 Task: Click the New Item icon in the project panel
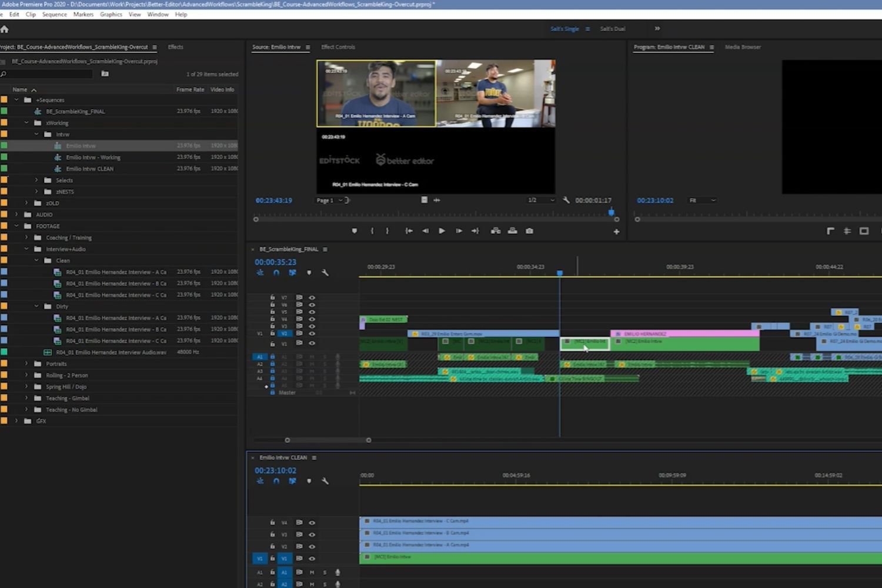point(105,74)
